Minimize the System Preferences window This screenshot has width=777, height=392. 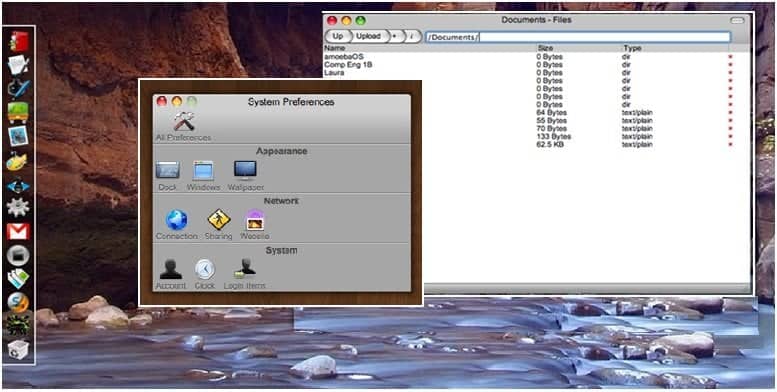tap(177, 102)
